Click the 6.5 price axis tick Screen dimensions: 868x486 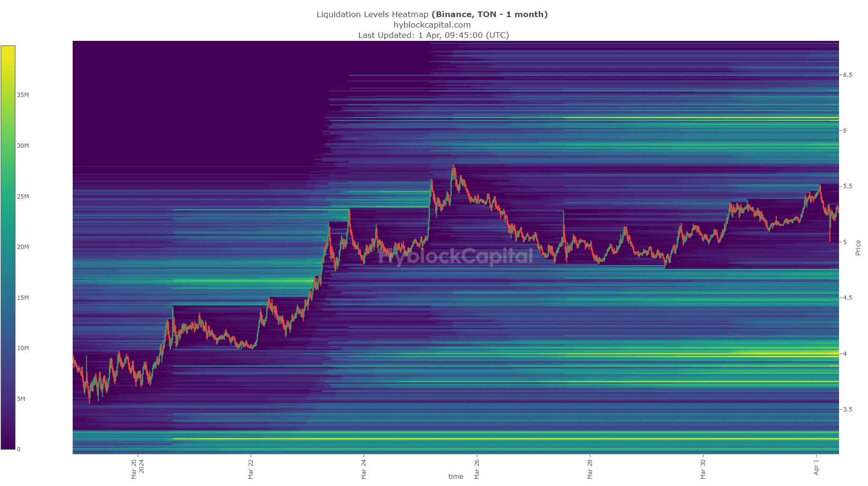click(x=848, y=75)
